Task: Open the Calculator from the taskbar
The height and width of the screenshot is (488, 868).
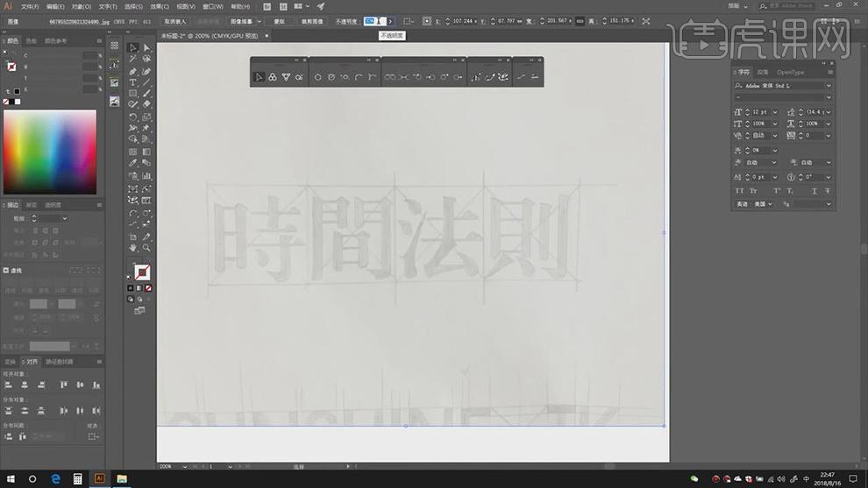Action: (x=77, y=478)
